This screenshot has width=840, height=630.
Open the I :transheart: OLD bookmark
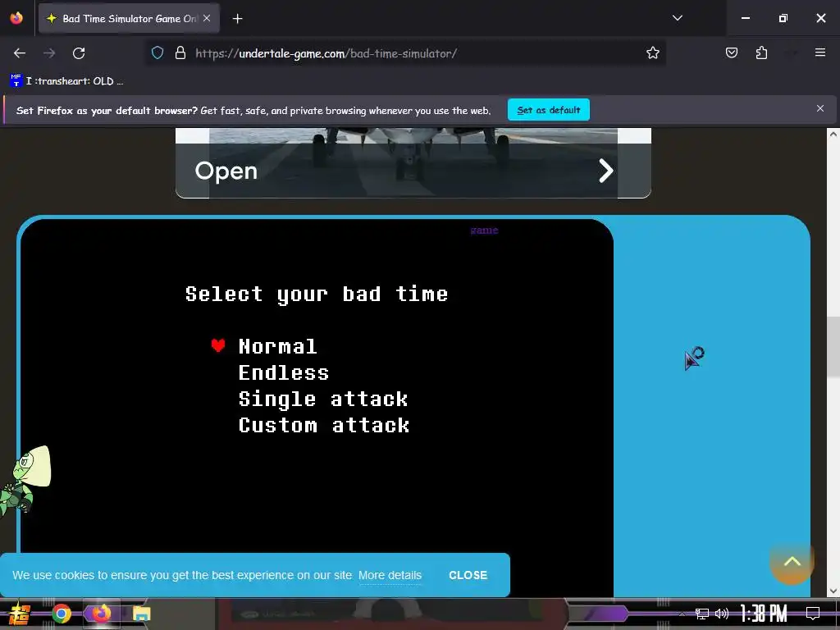pos(66,81)
